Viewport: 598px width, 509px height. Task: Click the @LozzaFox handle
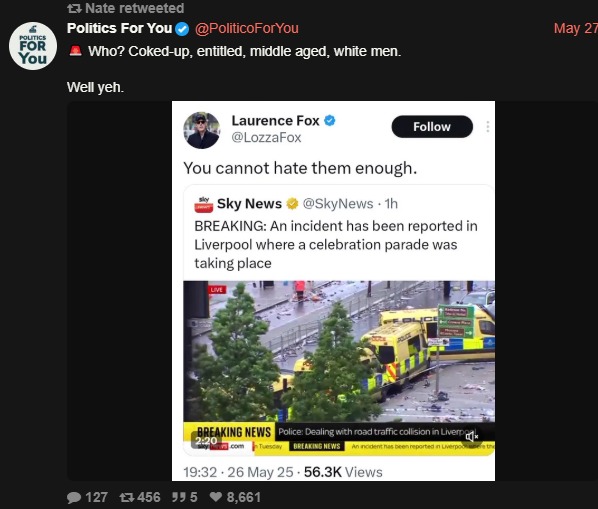[266, 137]
